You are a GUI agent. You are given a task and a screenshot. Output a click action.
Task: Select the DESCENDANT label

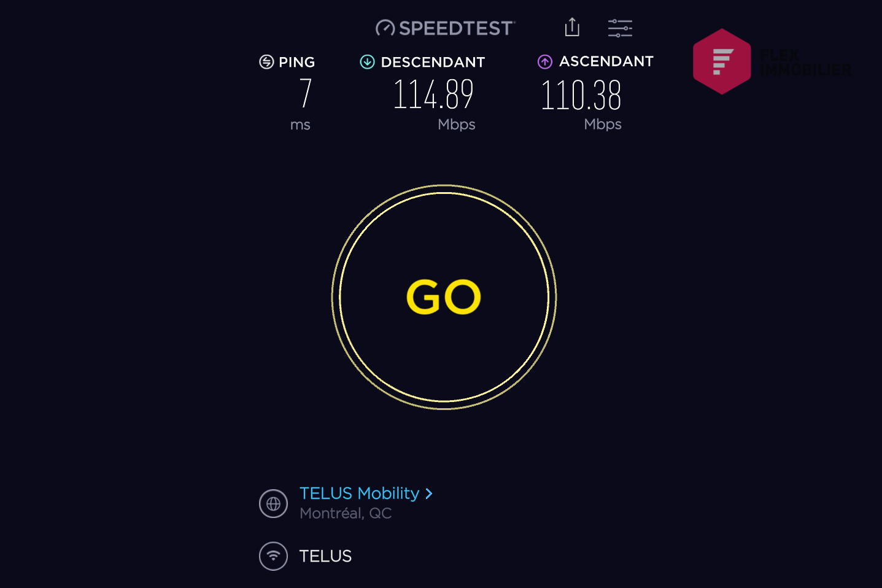point(433,62)
